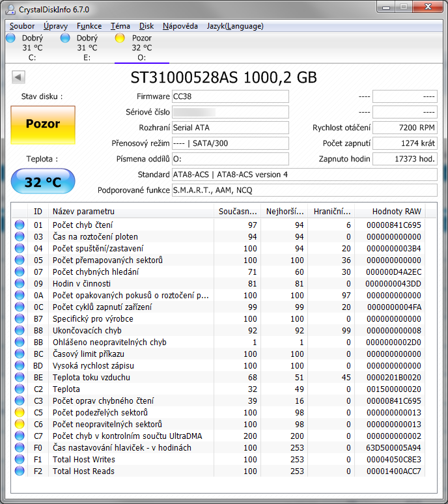Screen dimensions: 448x504
Task: Click status orb for attribute 0C row
Action: tap(20, 307)
